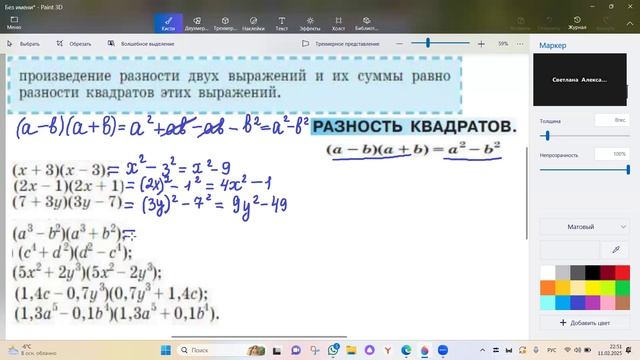Select the amber gold color swatch
This screenshot has height=360, width=640.
click(563, 288)
